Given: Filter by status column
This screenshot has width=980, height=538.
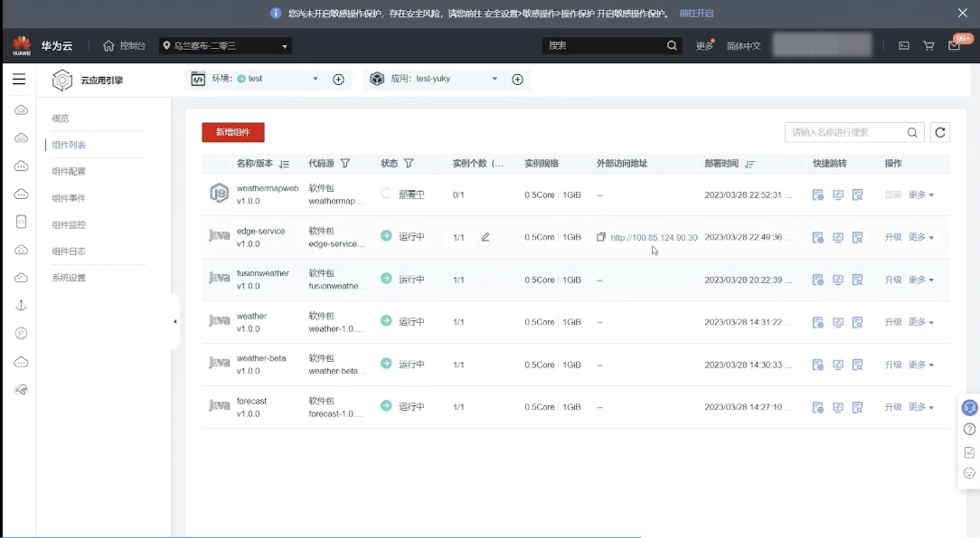Looking at the screenshot, I should (x=409, y=163).
